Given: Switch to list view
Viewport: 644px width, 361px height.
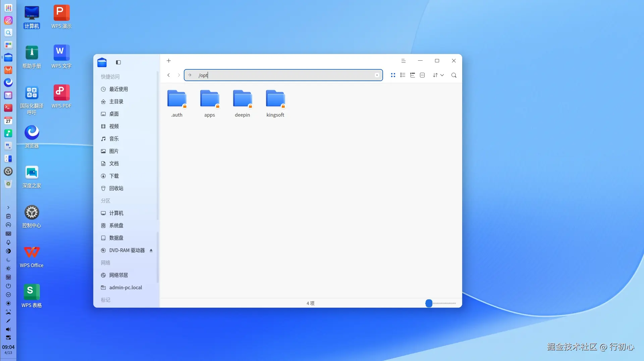Looking at the screenshot, I should click(403, 75).
